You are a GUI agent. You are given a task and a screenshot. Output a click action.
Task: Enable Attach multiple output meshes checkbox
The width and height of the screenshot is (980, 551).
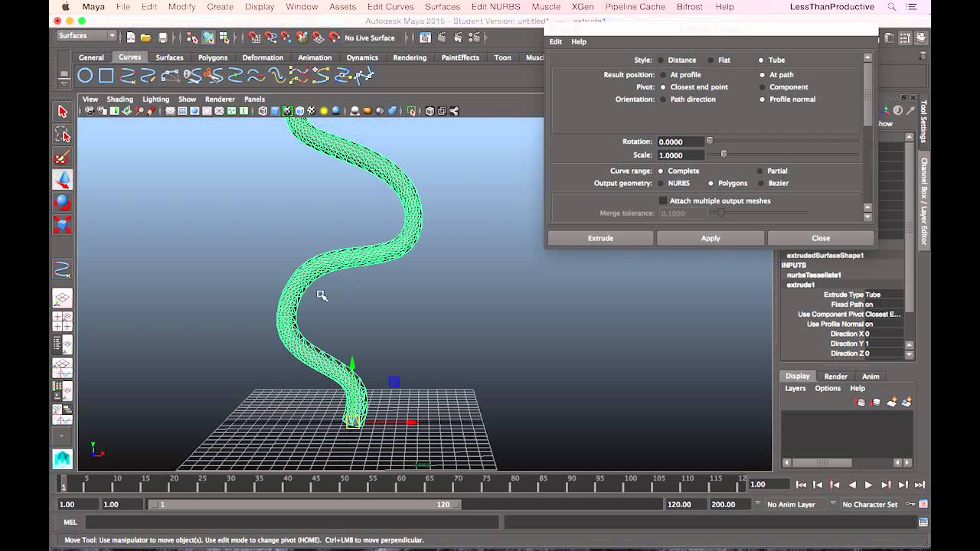(x=663, y=201)
